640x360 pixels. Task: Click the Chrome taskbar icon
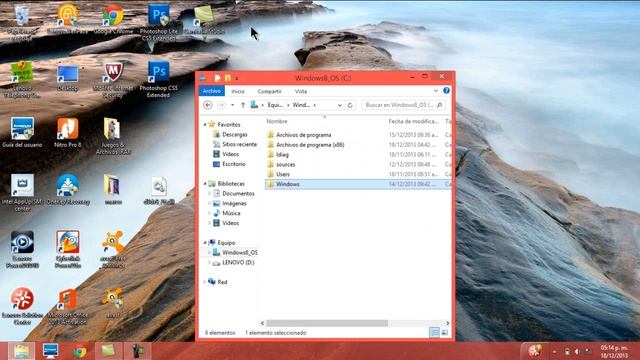tap(80, 351)
